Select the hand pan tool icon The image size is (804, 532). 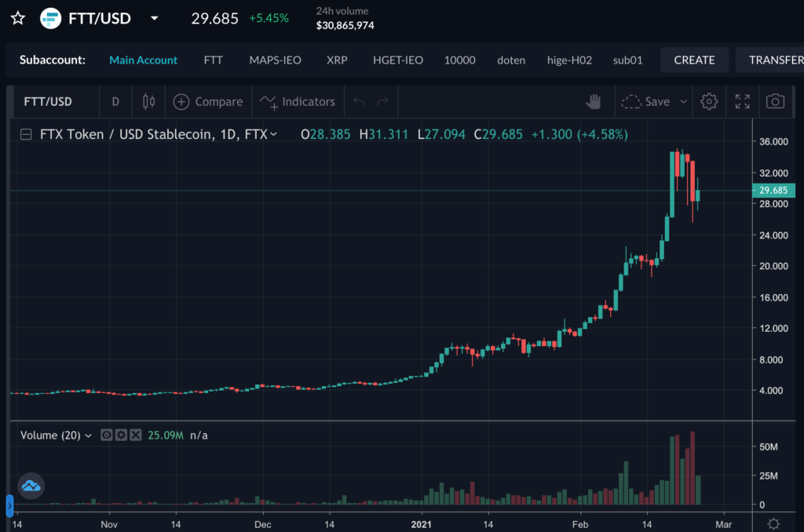click(594, 101)
